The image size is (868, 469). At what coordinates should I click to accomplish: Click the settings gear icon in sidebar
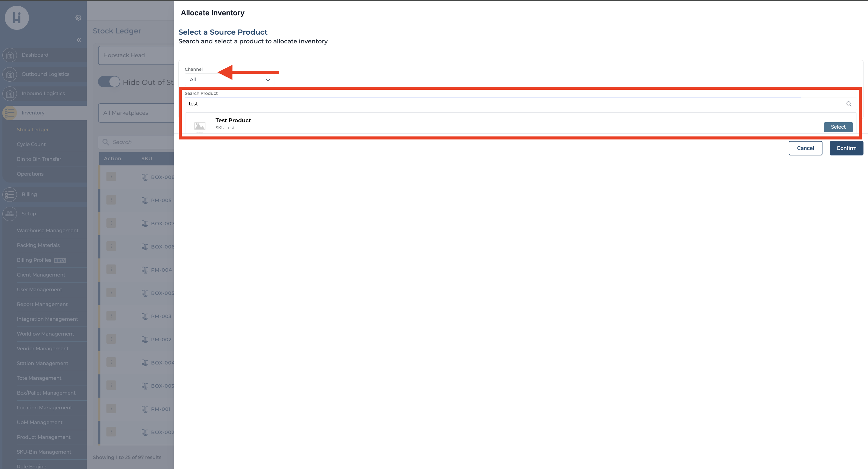pos(78,18)
